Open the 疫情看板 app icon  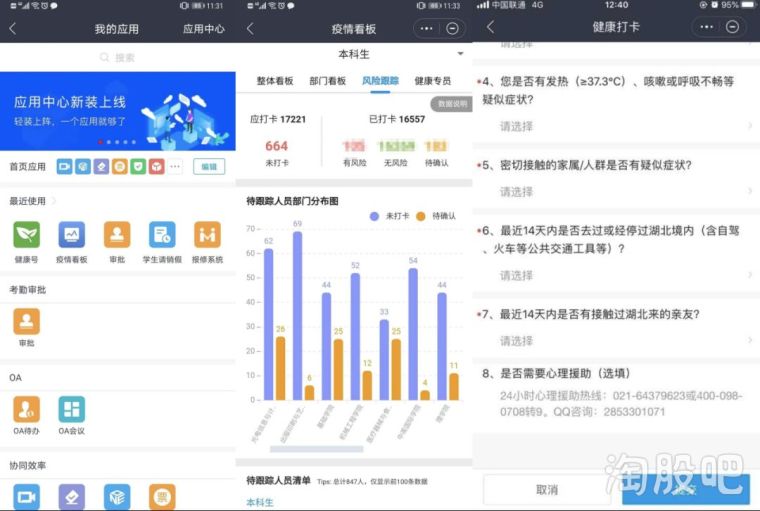pyautogui.click(x=72, y=235)
